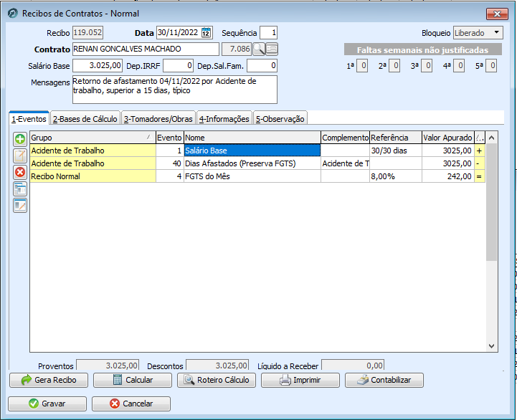
Task: Click the Gera Recibo button
Action: 49,380
